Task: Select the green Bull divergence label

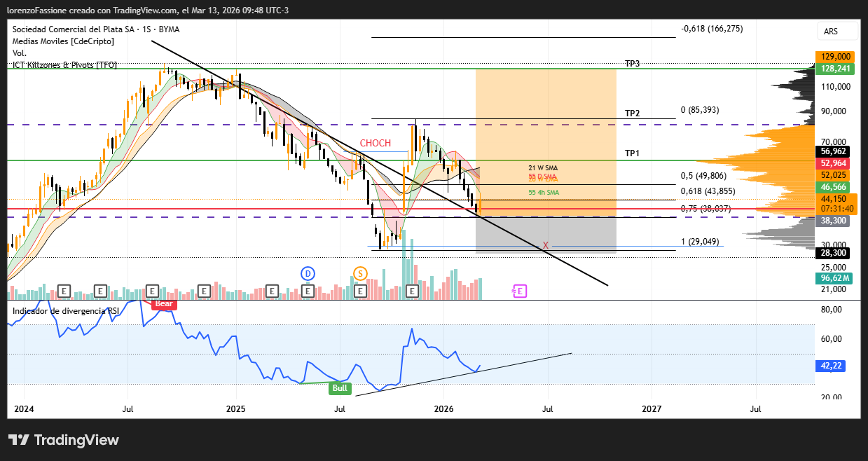Action: tap(340, 388)
